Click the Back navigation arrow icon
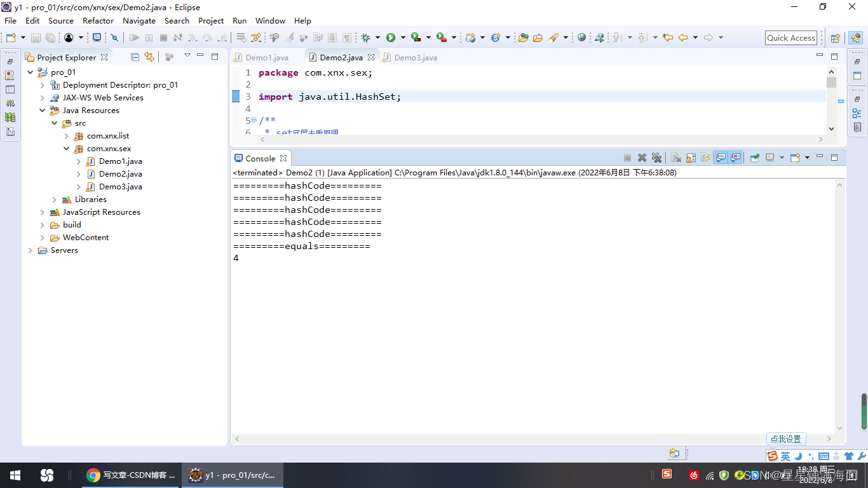This screenshot has width=868, height=488. 683,37
